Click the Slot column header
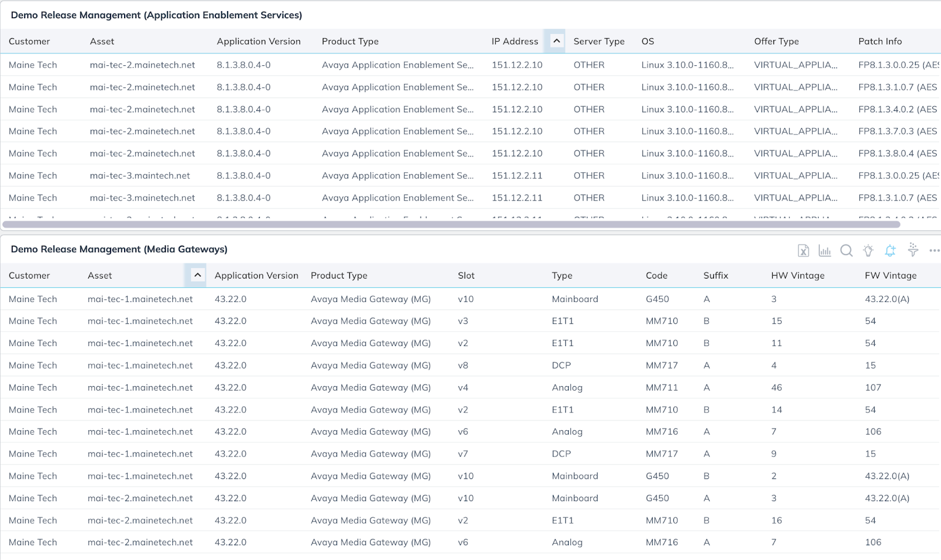 [465, 275]
